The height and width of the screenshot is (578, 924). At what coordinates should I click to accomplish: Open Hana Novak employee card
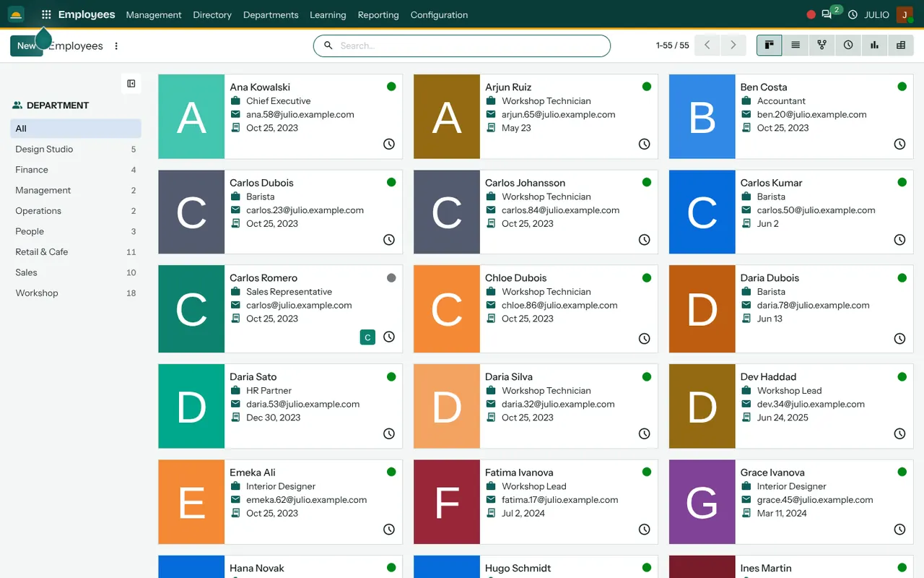(x=280, y=566)
